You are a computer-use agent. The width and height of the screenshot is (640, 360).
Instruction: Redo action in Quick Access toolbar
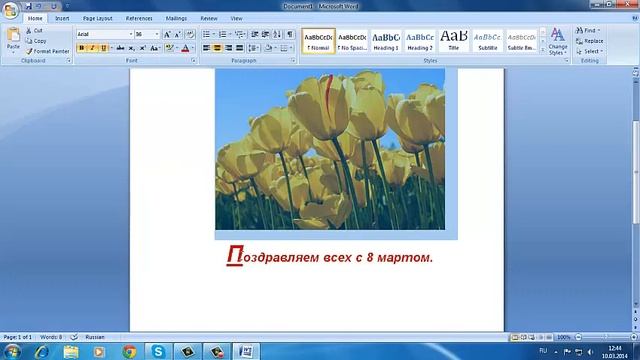point(53,6)
